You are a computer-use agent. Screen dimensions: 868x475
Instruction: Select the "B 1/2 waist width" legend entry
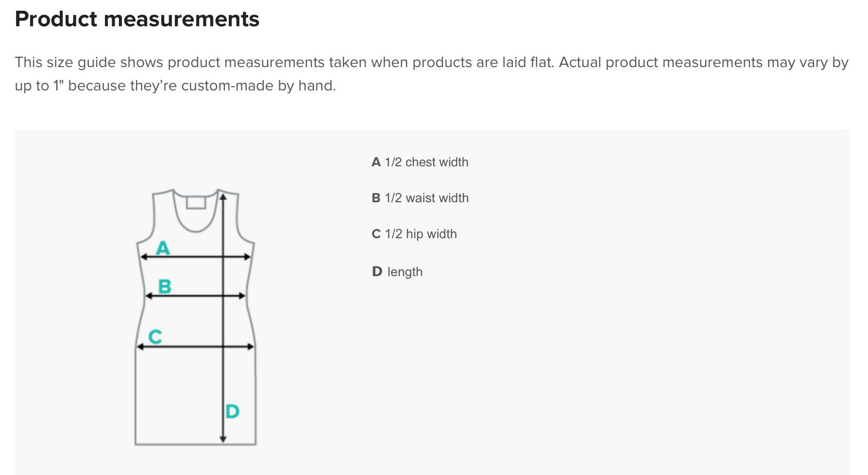pyautogui.click(x=420, y=198)
